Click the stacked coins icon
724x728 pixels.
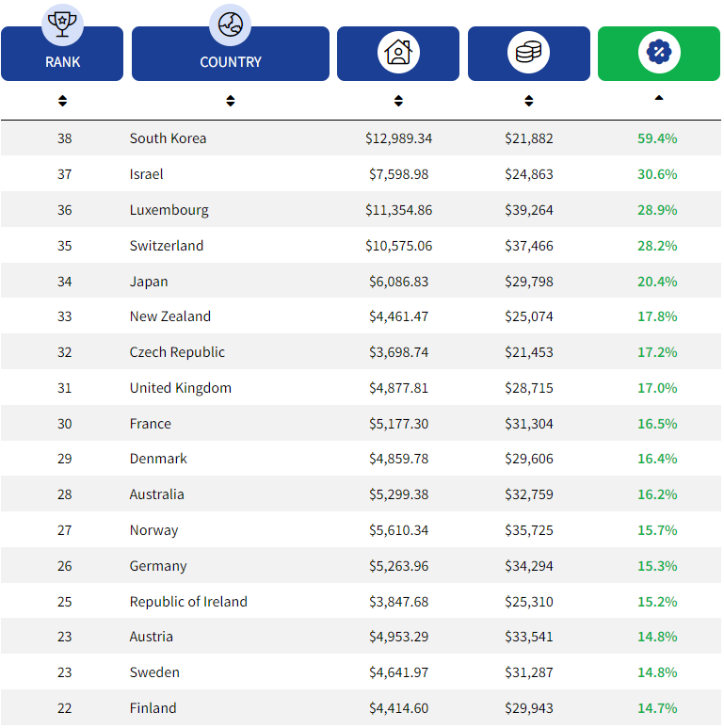[528, 52]
